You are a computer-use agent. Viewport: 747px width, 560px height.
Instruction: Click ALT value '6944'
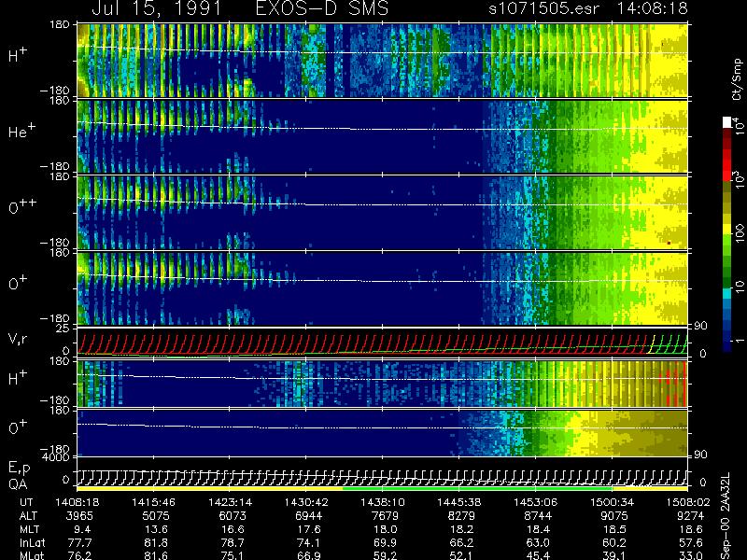click(309, 516)
